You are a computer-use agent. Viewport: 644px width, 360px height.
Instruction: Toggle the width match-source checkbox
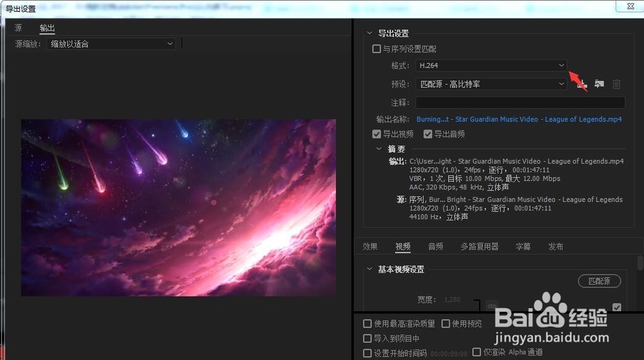(x=616, y=307)
